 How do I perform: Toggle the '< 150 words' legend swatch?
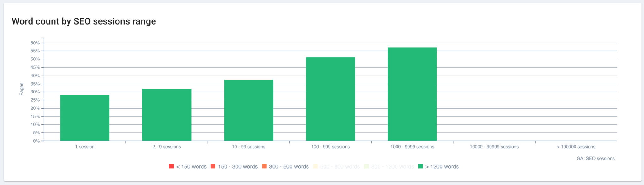[171, 166]
